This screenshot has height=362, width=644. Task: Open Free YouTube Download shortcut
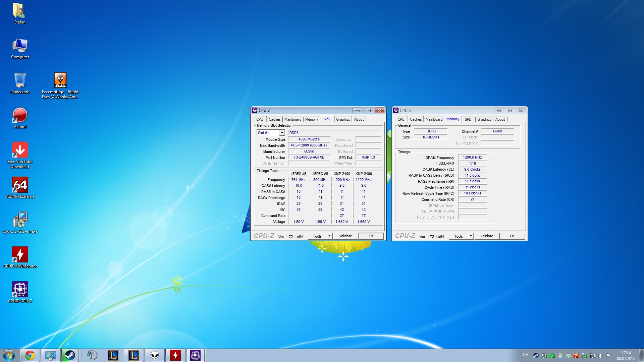[x=20, y=150]
